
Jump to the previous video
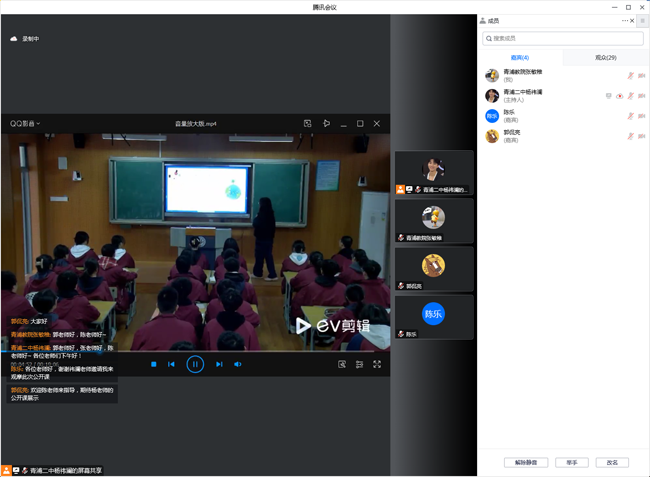pos(171,364)
